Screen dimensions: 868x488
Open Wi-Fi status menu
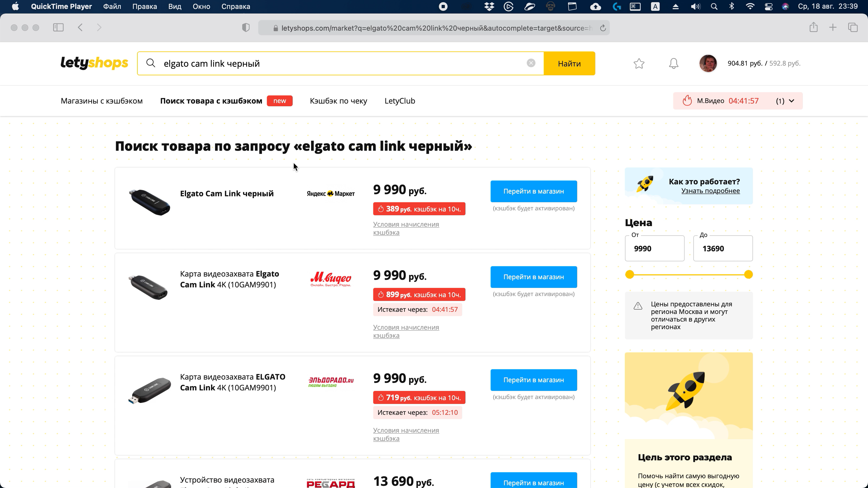point(750,7)
